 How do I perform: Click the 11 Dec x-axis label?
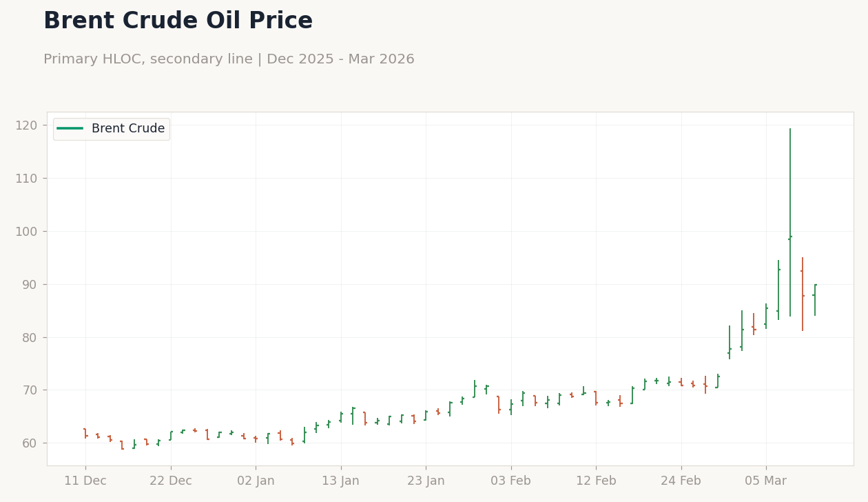[85, 481]
